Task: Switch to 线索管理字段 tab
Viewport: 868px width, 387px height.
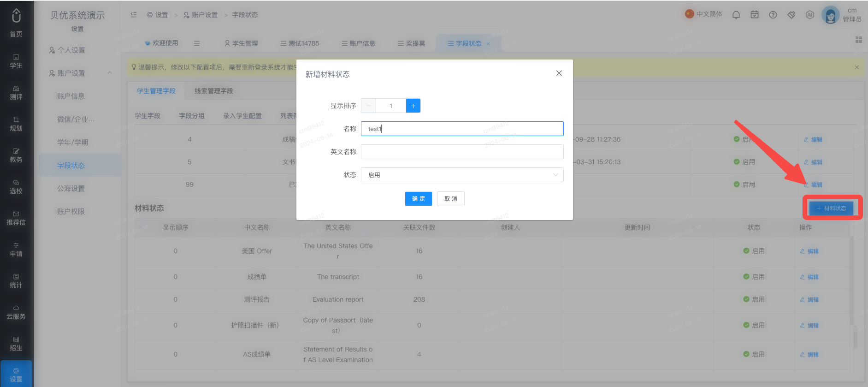Action: (214, 91)
